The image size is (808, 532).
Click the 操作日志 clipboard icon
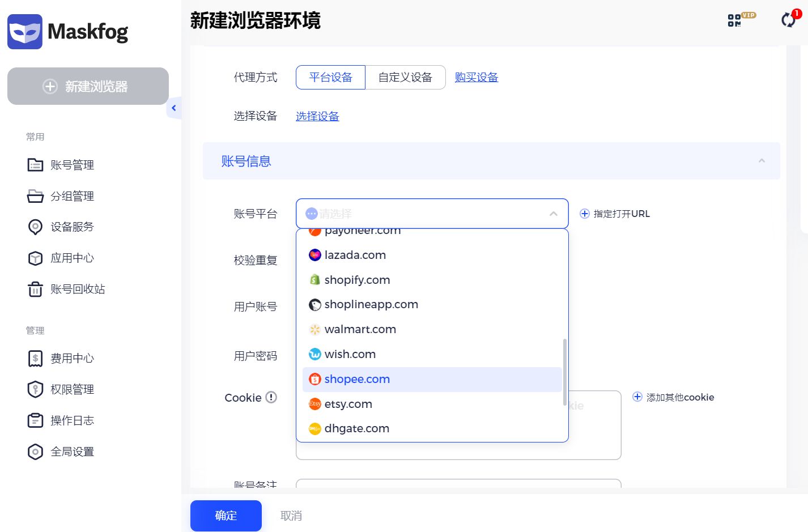pos(35,420)
